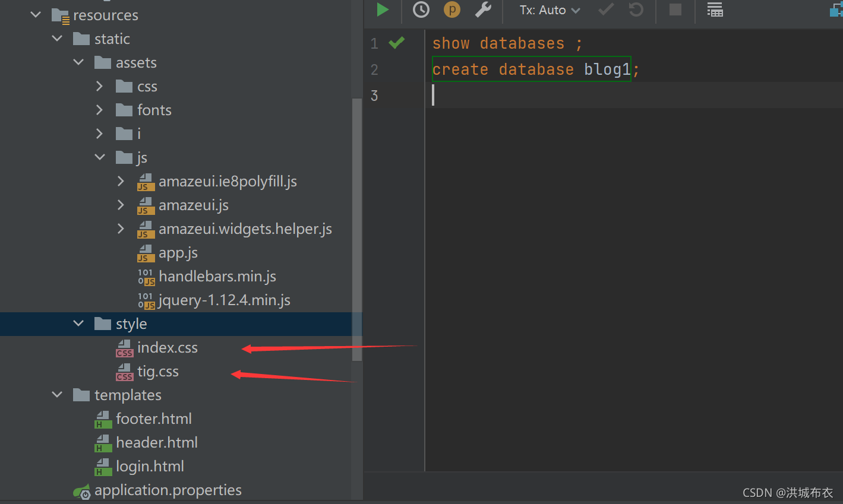Viewport: 843px width, 504px height.
Task: Expand amazeui.ie8polyfill.js structure
Action: tap(121, 181)
